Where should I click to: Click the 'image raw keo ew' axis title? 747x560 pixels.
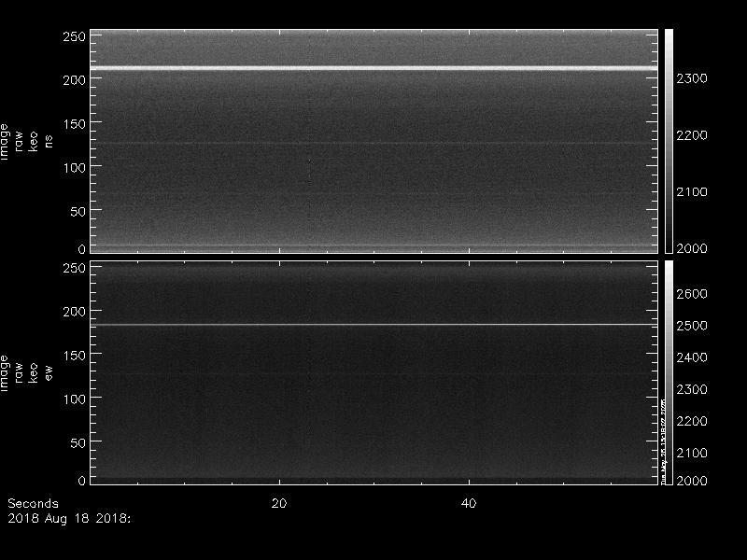(x=26, y=373)
